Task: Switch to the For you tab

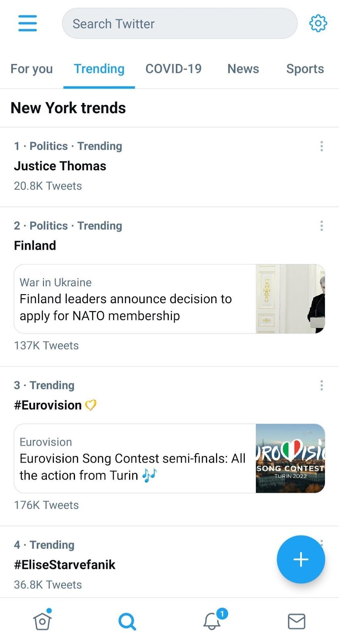Action: point(31,69)
